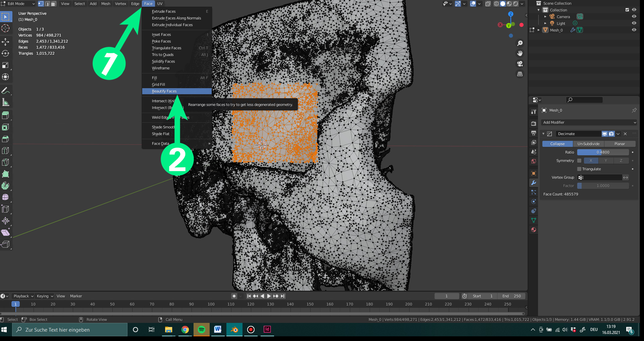644x341 pixels.
Task: Switch to face select mode icon
Action: click(x=54, y=4)
